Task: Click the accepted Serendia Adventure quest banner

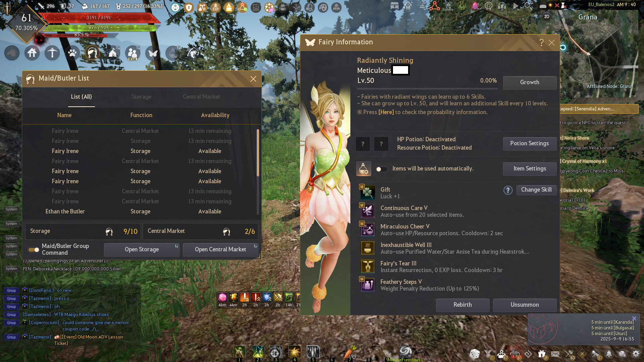Action: coord(599,109)
